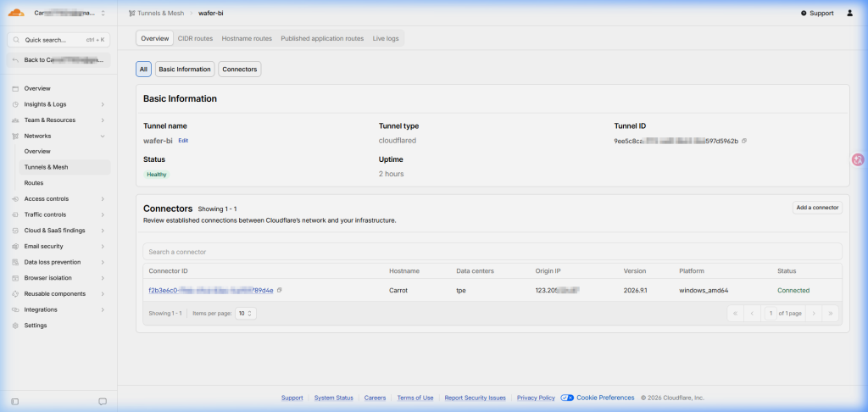Copy the connector ID
The height and width of the screenshot is (412, 868).
pos(280,290)
